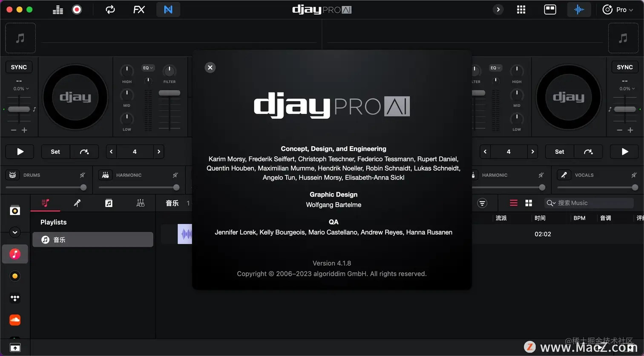The height and width of the screenshot is (356, 644).
Task: Open the Apple Music source in sidebar
Action: (15, 254)
